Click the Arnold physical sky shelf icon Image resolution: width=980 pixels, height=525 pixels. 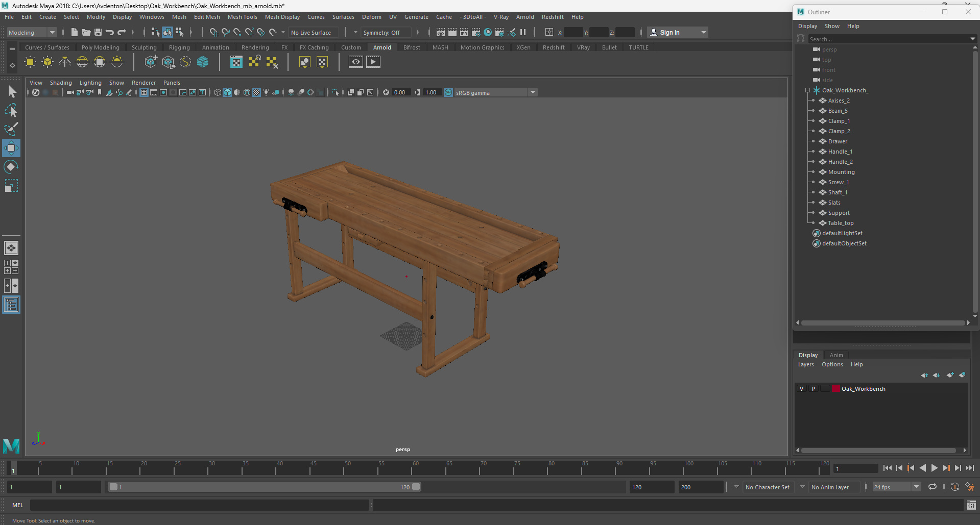click(117, 62)
